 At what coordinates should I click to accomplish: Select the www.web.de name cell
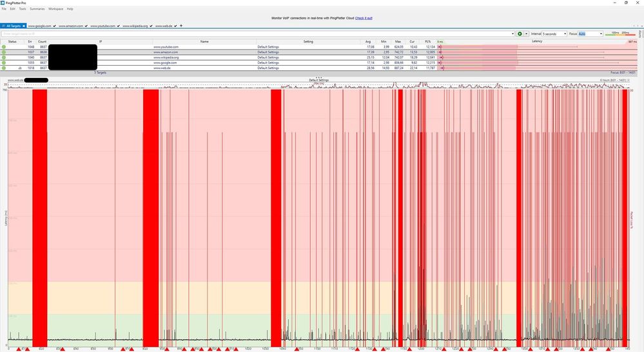tap(162, 68)
